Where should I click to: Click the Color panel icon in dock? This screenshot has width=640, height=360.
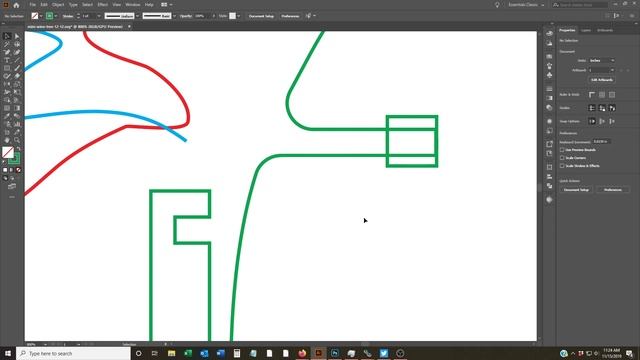pos(549,33)
